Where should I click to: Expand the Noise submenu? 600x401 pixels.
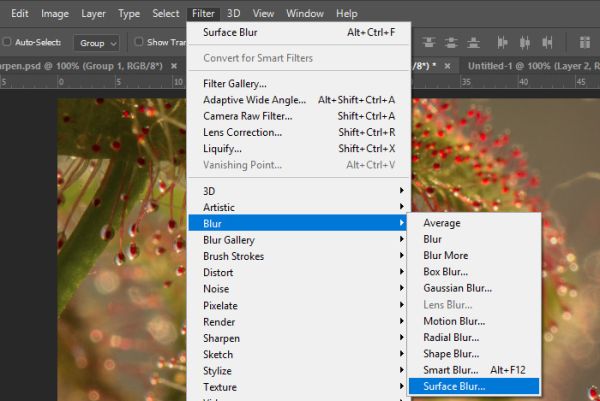point(297,289)
